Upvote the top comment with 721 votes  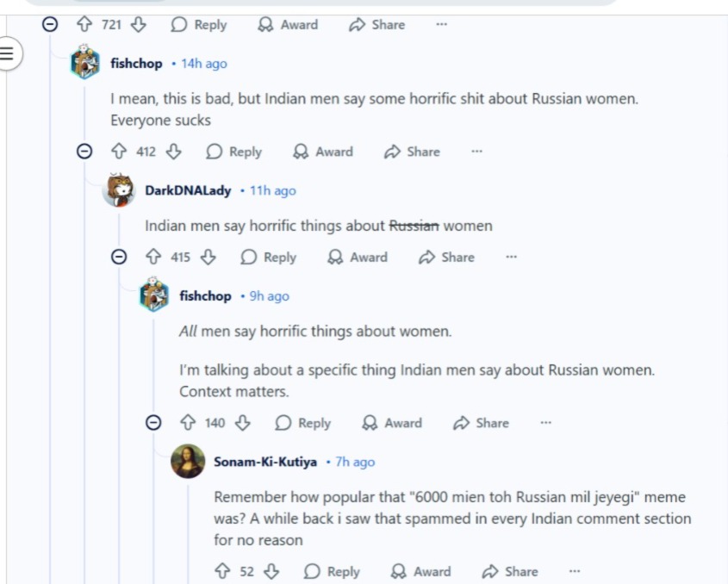(x=84, y=25)
